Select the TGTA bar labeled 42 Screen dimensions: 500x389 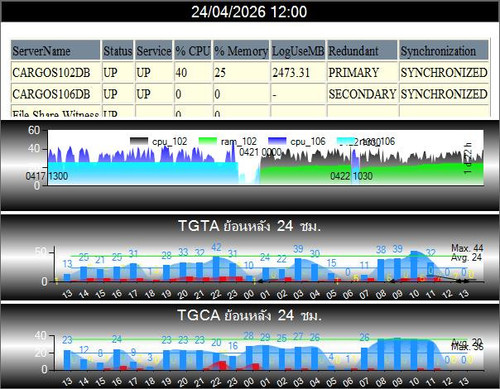[216, 269]
